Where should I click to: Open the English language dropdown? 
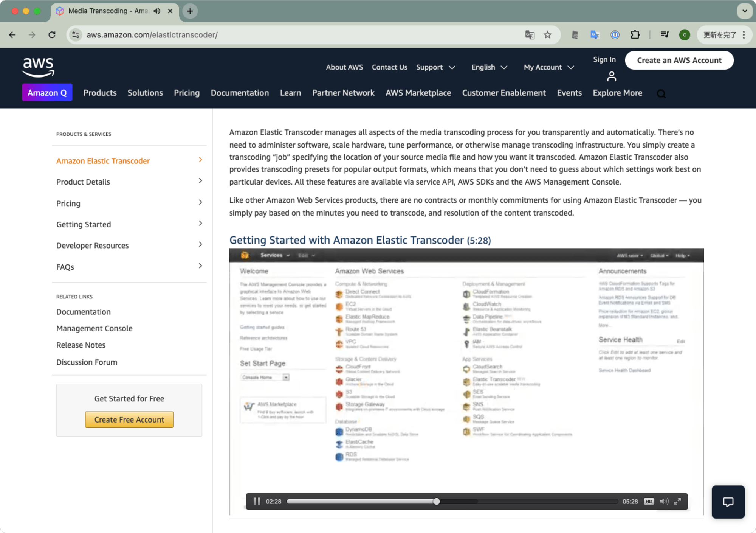(489, 67)
